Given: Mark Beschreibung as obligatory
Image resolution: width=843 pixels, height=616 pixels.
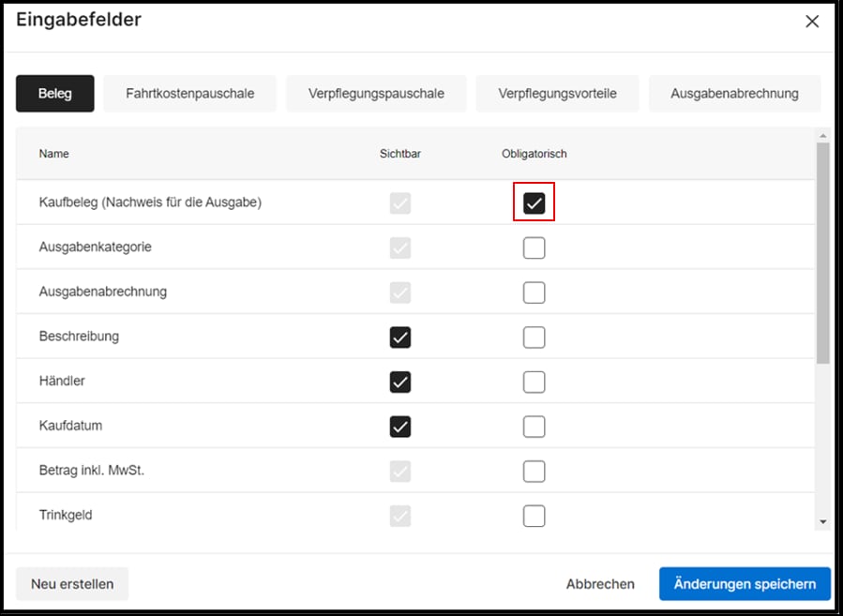Looking at the screenshot, I should click(534, 337).
